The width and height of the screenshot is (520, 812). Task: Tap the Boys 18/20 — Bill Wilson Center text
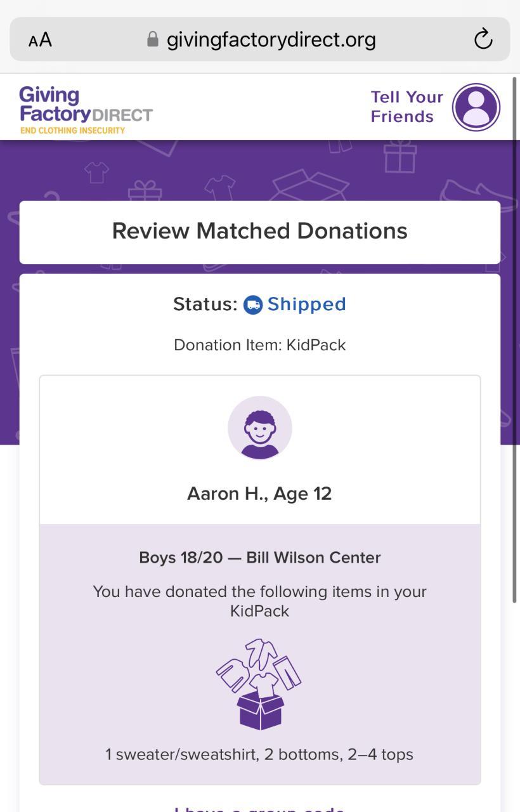point(260,558)
